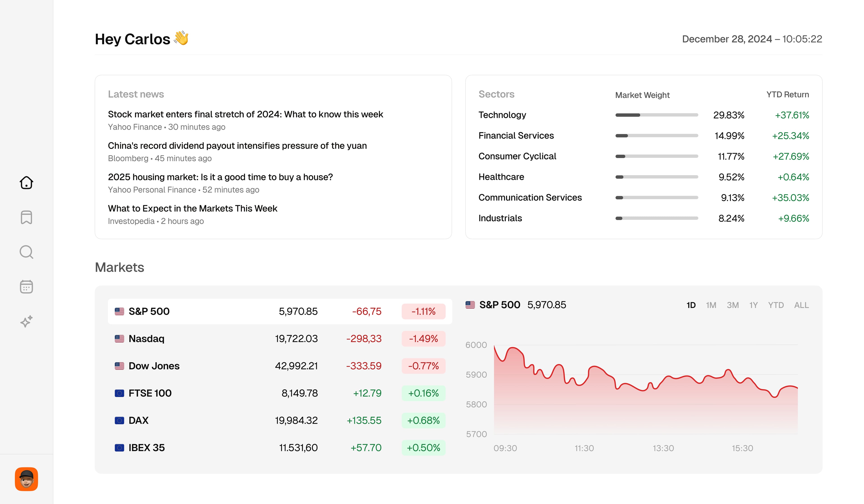
Task: Select the ALL time range
Action: coord(801,305)
